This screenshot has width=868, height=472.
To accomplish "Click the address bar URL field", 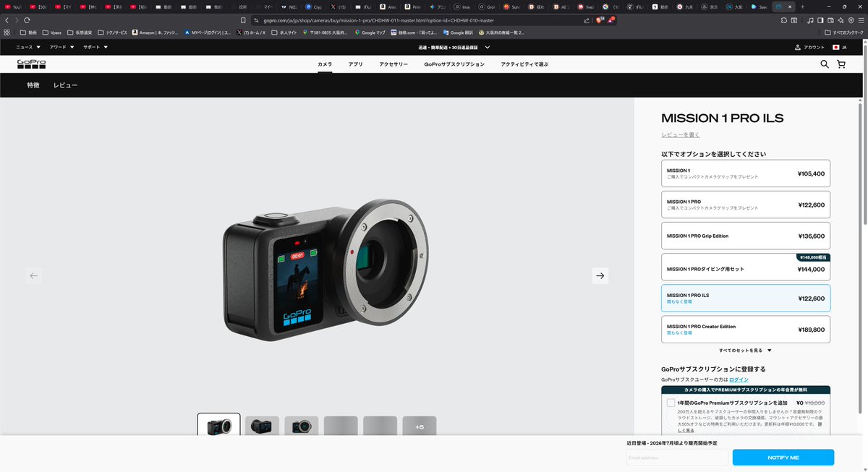I will point(420,20).
